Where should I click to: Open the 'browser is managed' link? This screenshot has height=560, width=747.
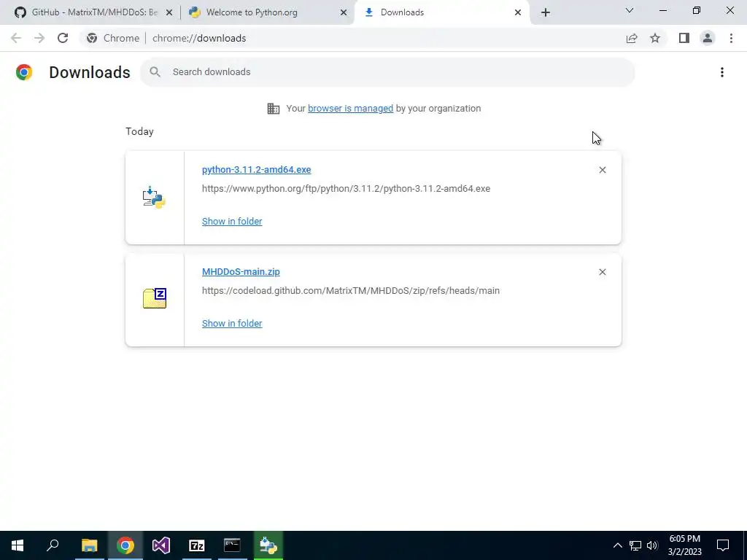350,108
